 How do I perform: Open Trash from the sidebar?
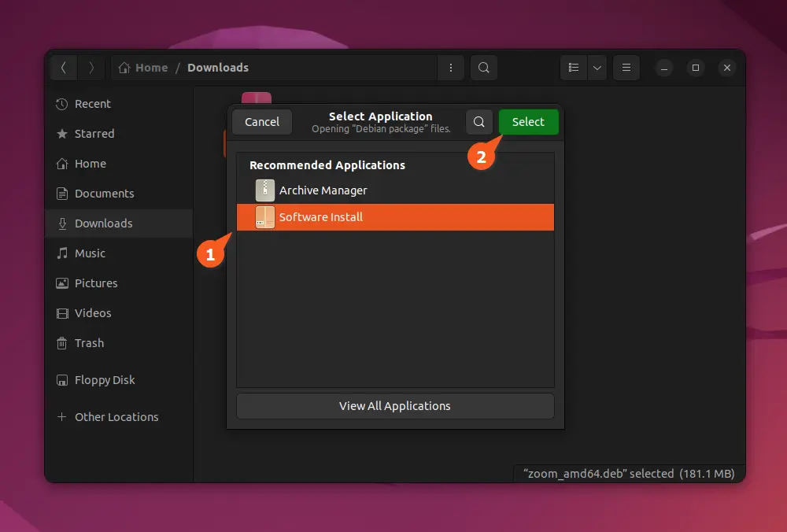tap(89, 343)
